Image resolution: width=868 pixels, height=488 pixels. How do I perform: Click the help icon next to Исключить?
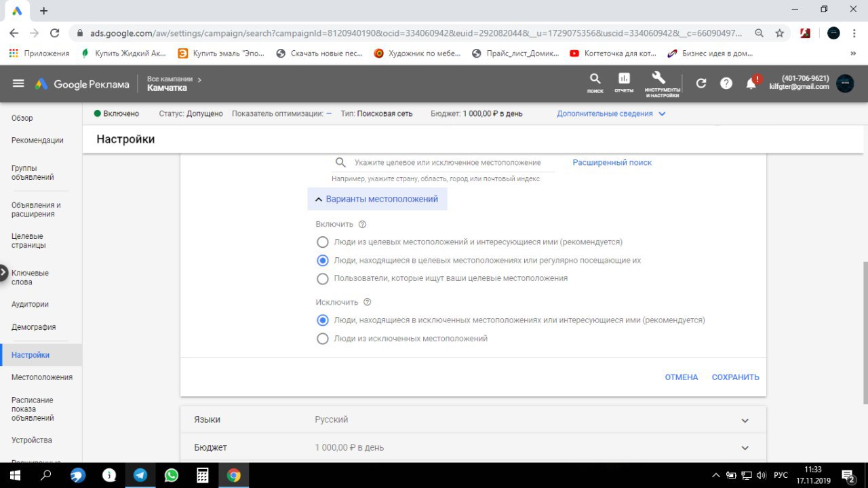point(368,302)
